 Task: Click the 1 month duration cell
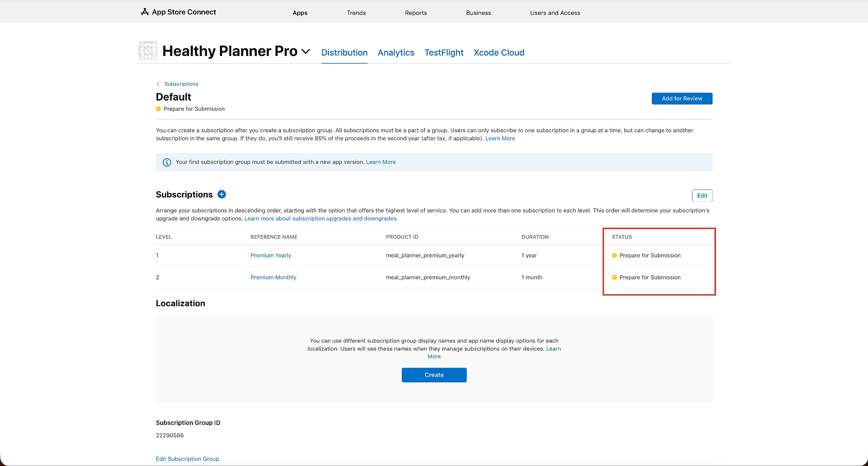click(532, 277)
